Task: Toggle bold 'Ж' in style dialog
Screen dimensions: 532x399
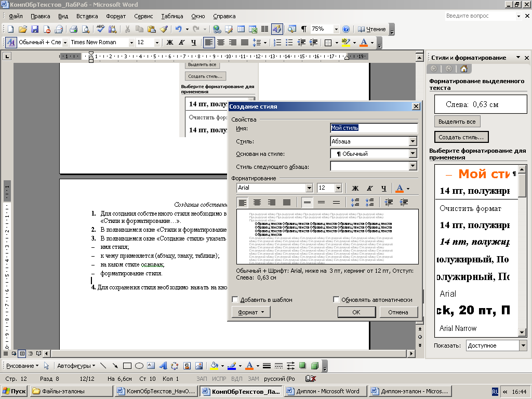Action: 355,188
